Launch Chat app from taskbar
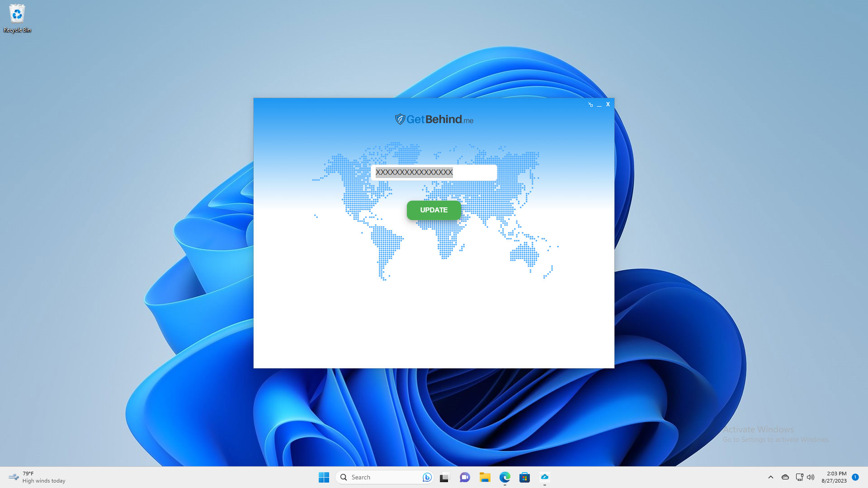The height and width of the screenshot is (488, 868). tap(465, 477)
